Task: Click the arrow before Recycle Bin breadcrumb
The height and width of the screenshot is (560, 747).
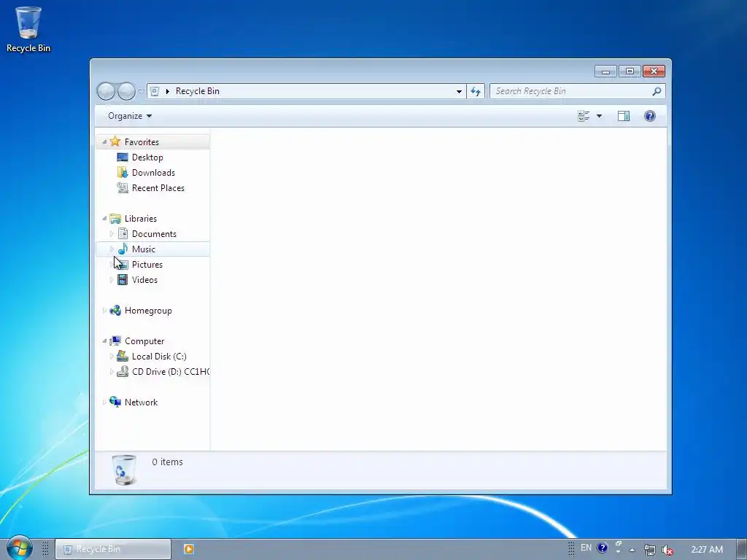Action: 168,91
